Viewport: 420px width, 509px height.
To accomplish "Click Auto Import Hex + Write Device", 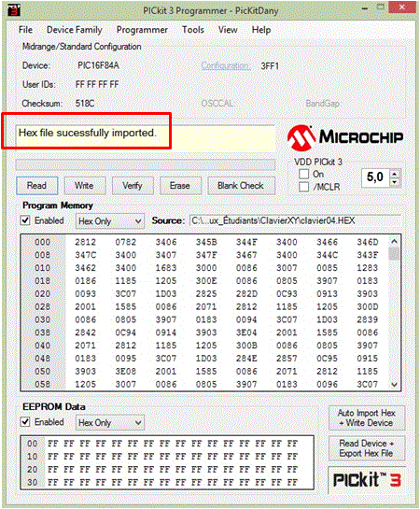I will (367, 418).
